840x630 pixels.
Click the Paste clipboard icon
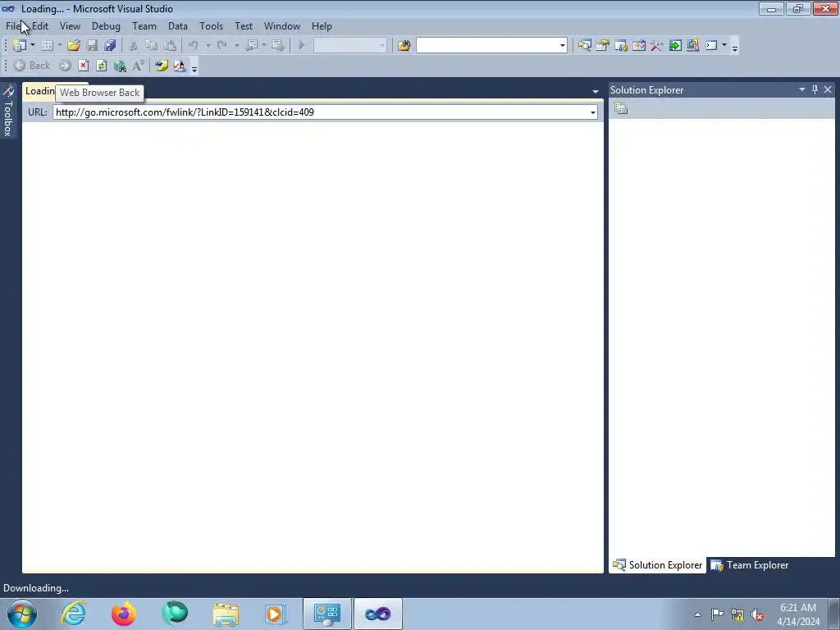pyautogui.click(x=170, y=46)
